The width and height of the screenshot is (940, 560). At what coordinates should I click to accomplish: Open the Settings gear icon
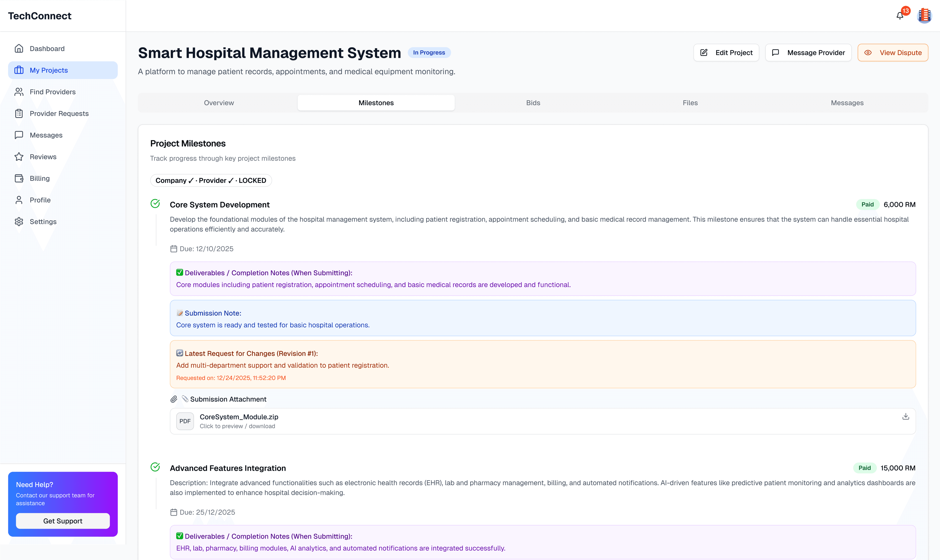pyautogui.click(x=19, y=222)
